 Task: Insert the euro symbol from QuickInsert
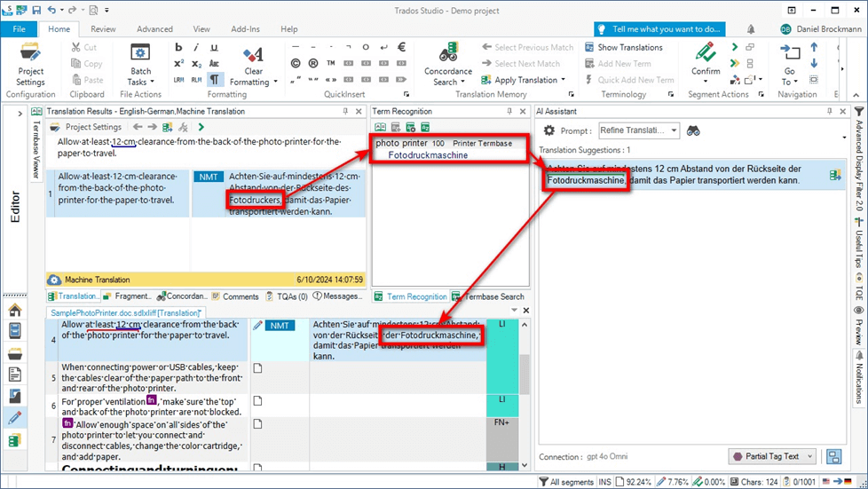point(400,47)
